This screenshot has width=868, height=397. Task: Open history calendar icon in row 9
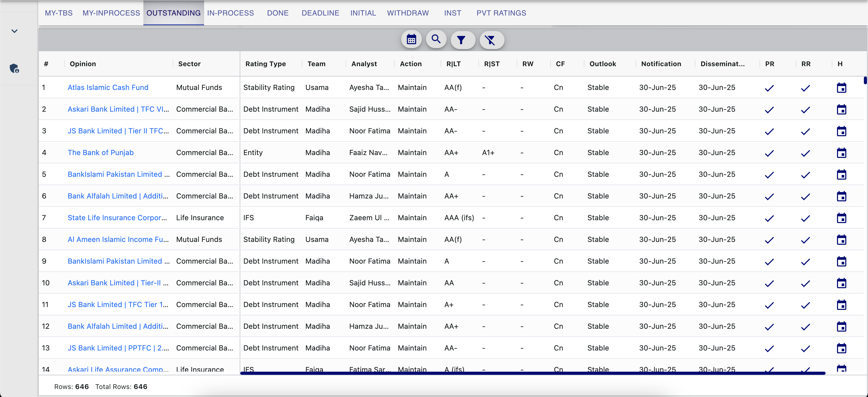point(841,261)
